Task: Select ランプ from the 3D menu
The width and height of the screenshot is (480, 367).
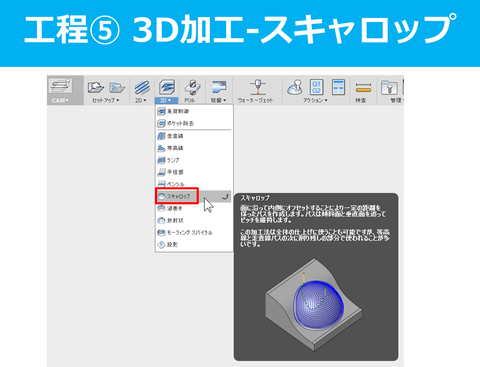Action: 194,160
